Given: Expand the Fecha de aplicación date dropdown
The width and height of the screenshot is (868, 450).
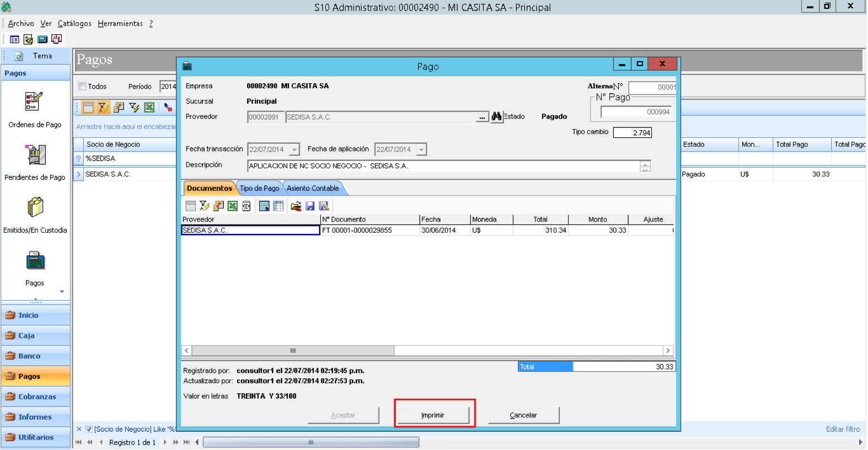Looking at the screenshot, I should [x=421, y=149].
